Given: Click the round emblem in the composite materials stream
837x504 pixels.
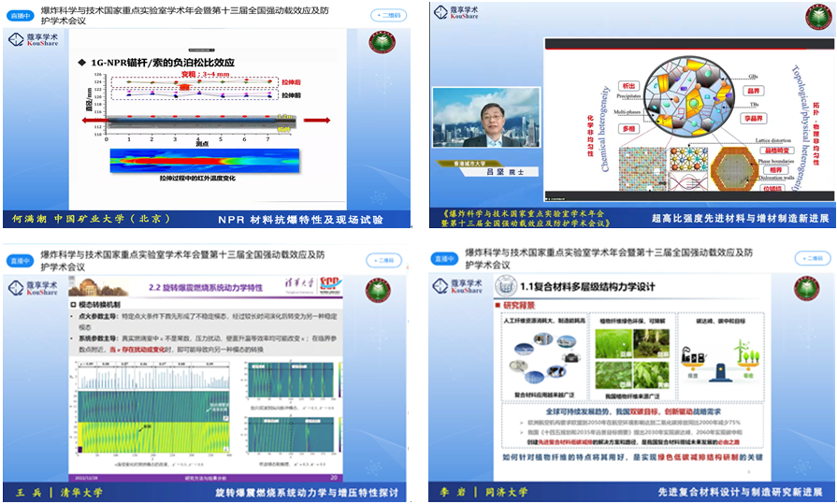Looking at the screenshot, I should 806,289.
